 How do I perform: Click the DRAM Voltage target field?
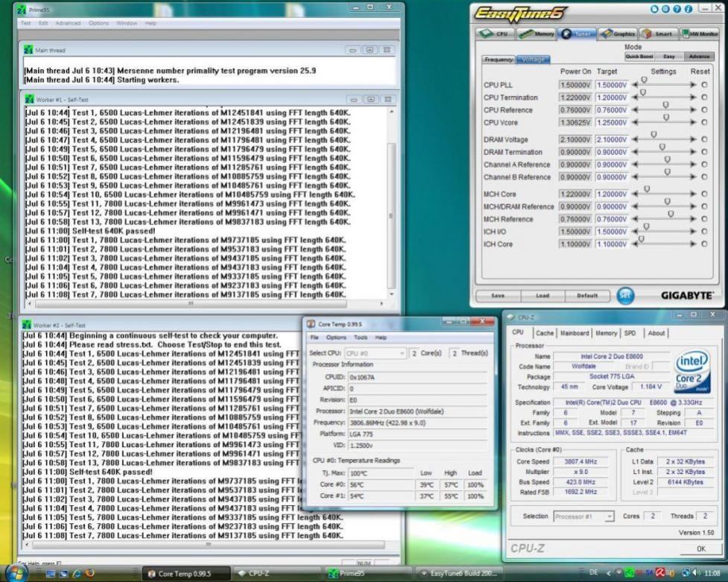point(612,139)
